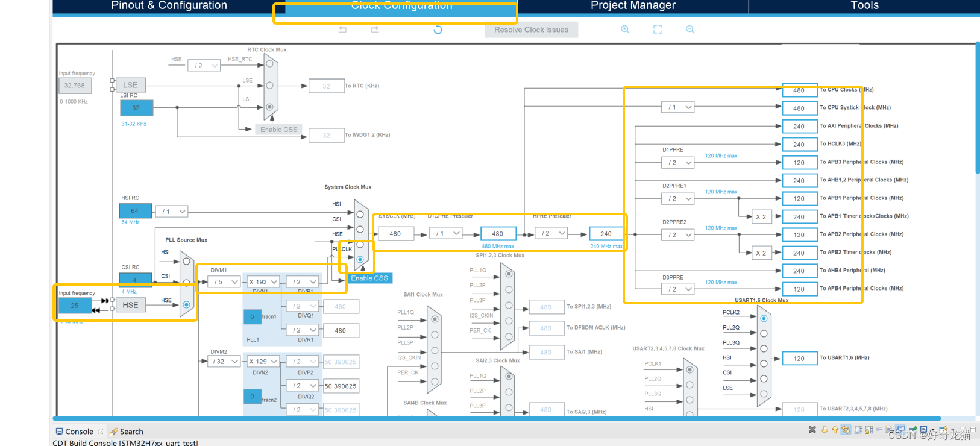
Task: Select HSI in PLL Source Mux
Action: coord(186,261)
